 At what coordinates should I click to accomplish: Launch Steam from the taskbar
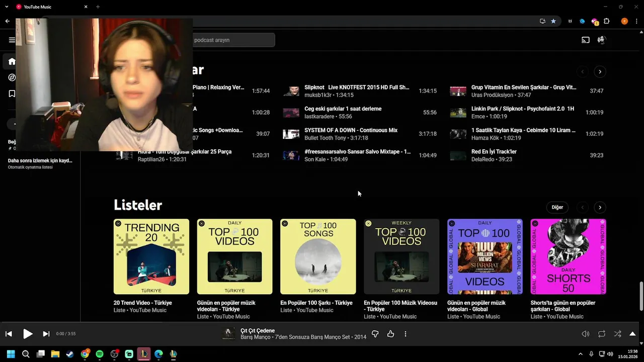coord(70,354)
